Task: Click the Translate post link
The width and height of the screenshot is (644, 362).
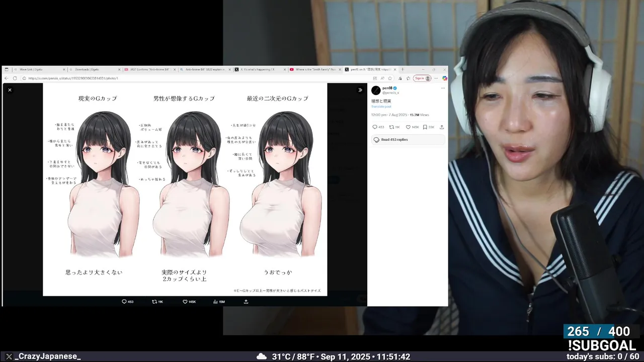Action: [x=381, y=107]
